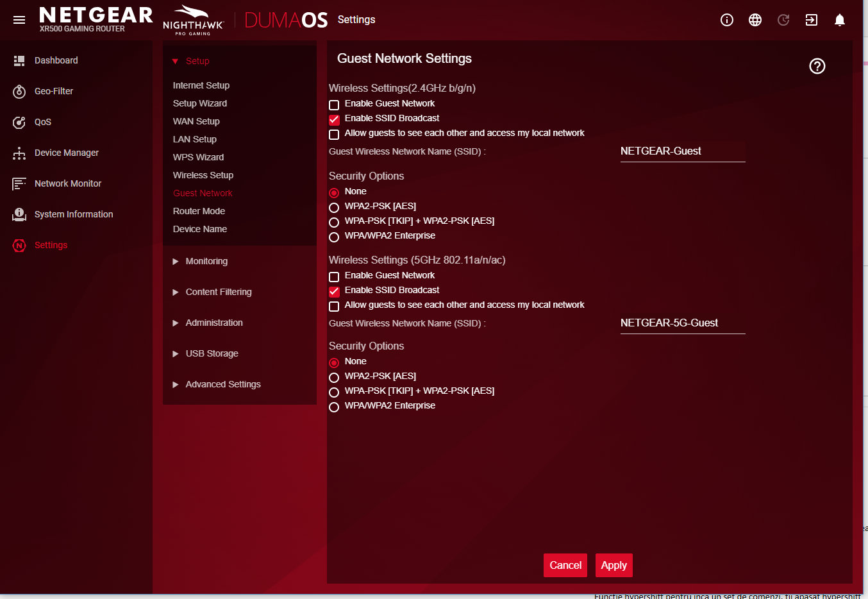Select WPA2-PSK [AES] for 2.4GHz security
Image resolution: width=868 pixels, height=599 pixels.
click(334, 207)
